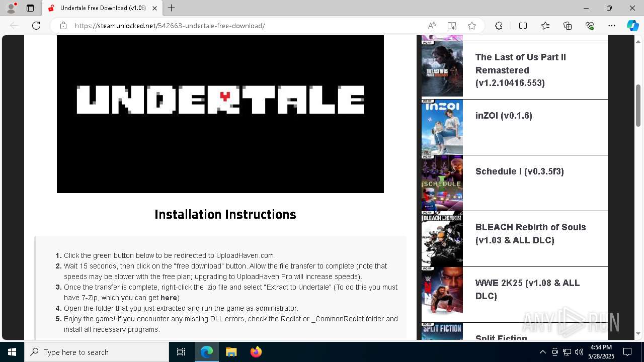Open the clock and date flyout

601,352
